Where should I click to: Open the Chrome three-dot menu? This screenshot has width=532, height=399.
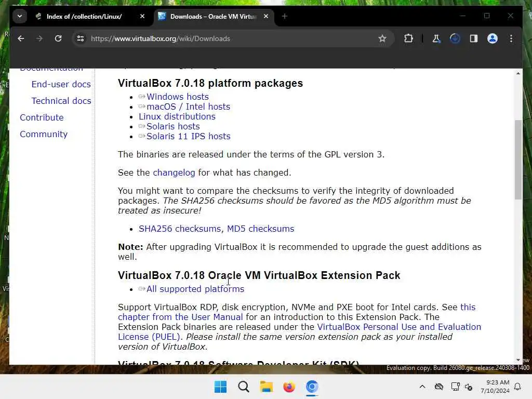511,38
